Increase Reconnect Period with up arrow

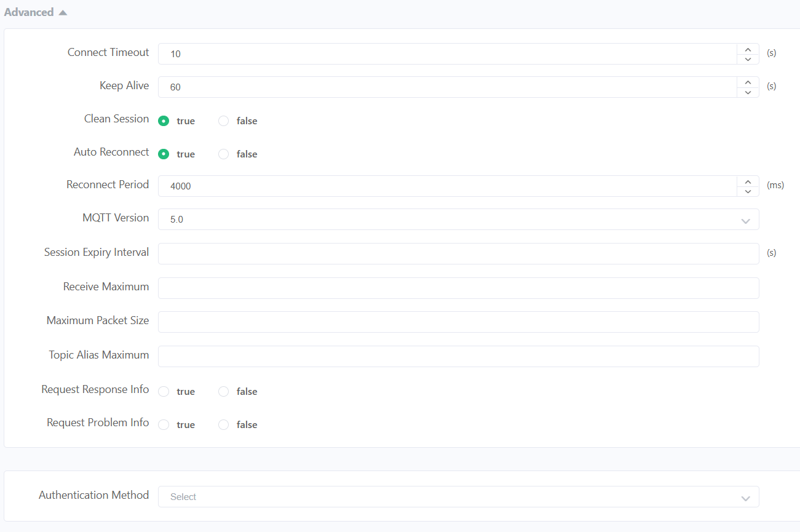(748, 181)
